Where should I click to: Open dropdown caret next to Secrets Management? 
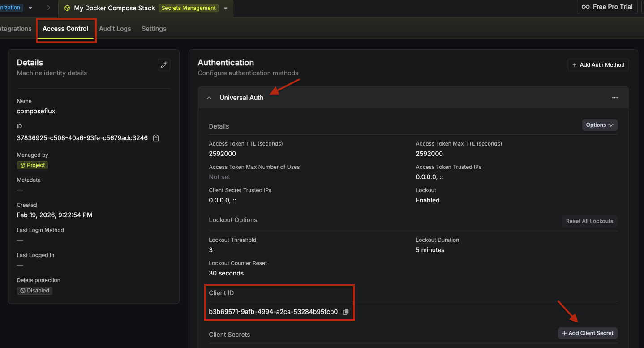coord(226,8)
